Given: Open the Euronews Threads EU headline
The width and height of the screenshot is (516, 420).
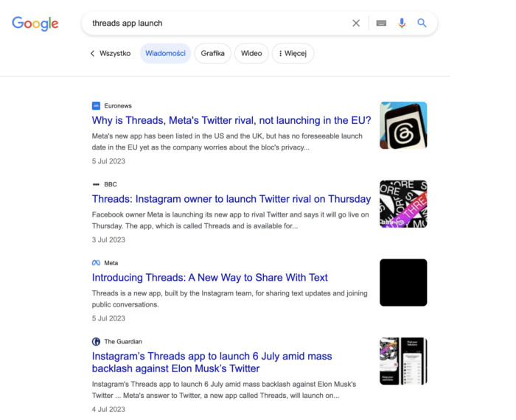Looking at the screenshot, I should pos(231,121).
